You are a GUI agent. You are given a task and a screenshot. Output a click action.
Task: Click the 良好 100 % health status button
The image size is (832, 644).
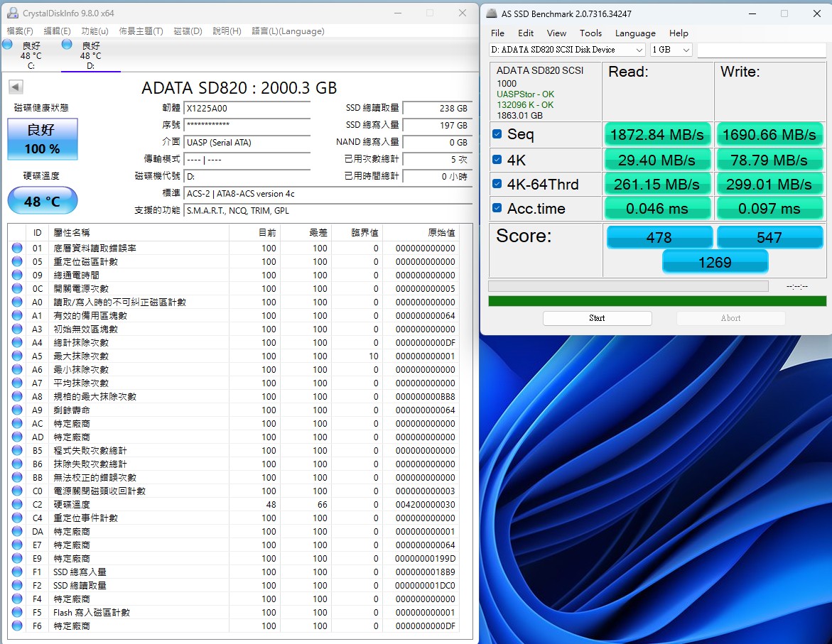(x=43, y=139)
